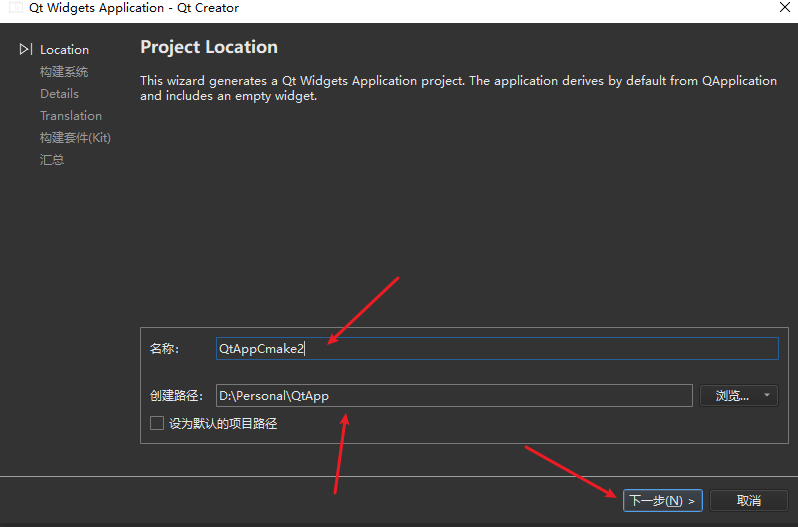Select the 汇总 summary step
The width and height of the screenshot is (798, 527).
coord(52,159)
